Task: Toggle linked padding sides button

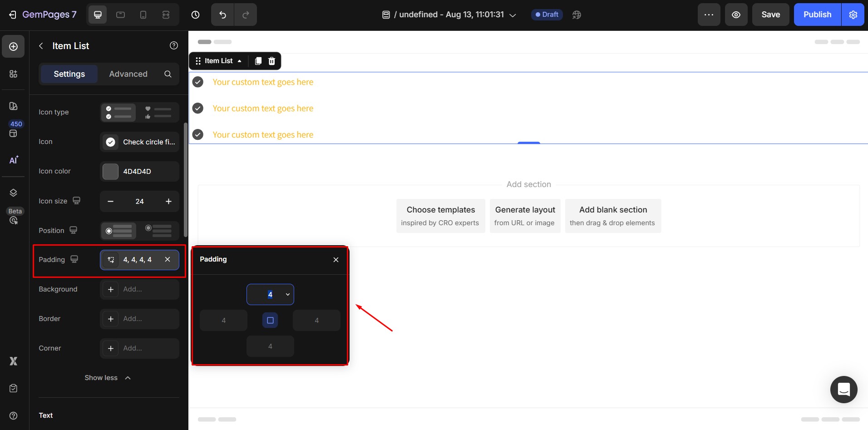Action: 270,320
